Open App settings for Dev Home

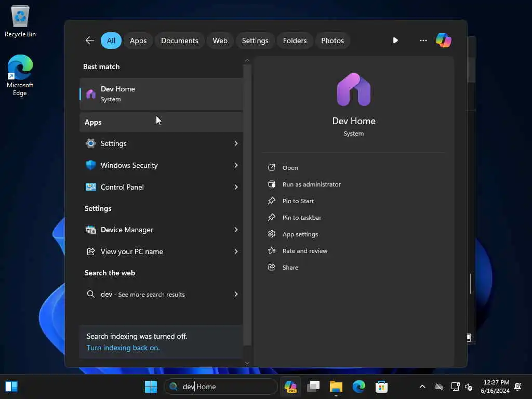pos(300,234)
